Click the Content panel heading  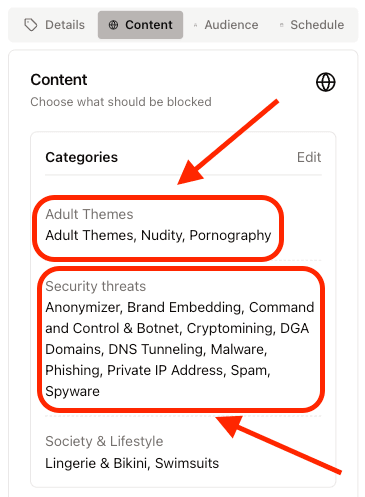pyautogui.click(x=59, y=80)
